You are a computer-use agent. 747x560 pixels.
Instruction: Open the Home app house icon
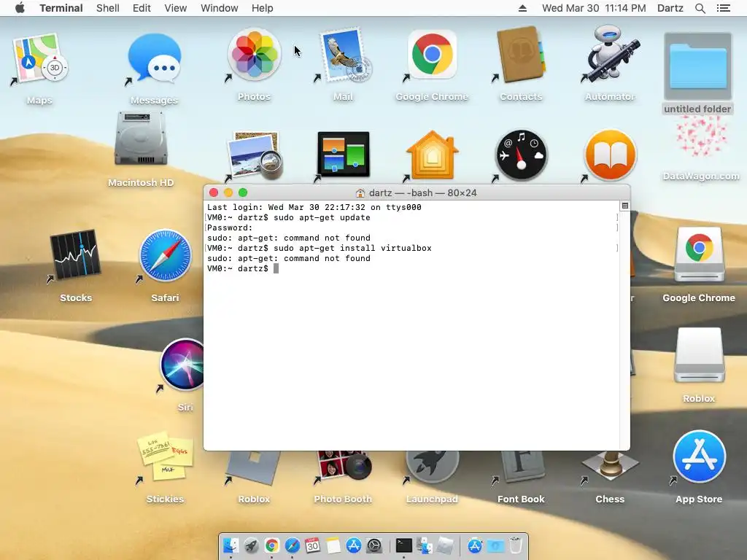432,155
